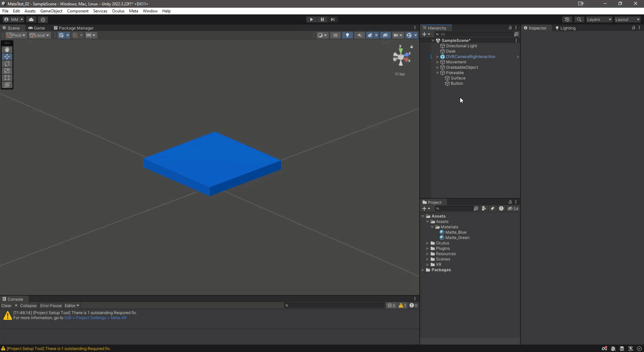Toggle Error Pause in Console
Image resolution: width=644 pixels, height=352 pixels.
[x=51, y=306]
